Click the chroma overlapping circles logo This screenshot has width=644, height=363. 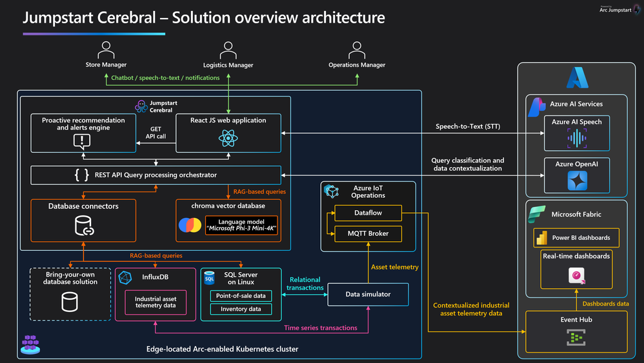[190, 225]
